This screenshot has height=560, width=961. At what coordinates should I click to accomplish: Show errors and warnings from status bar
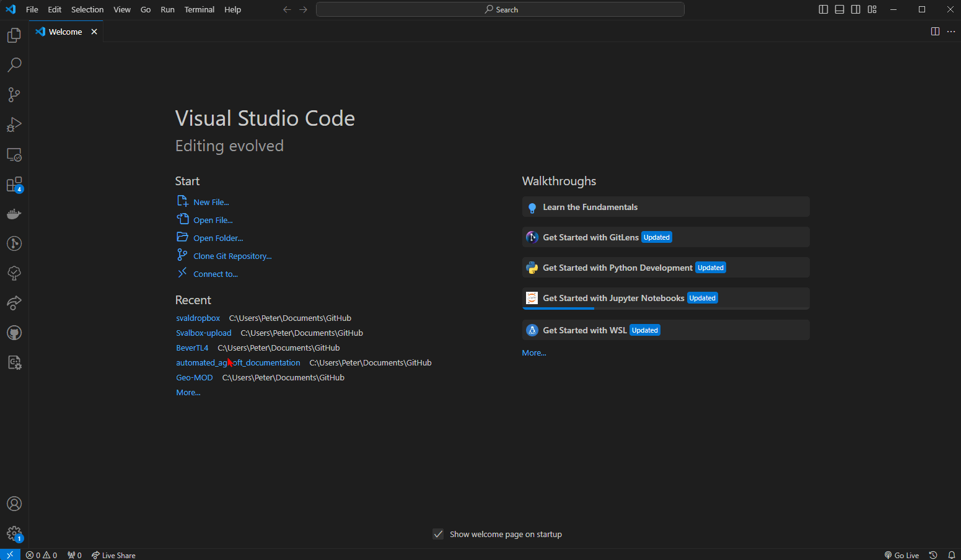click(42, 555)
